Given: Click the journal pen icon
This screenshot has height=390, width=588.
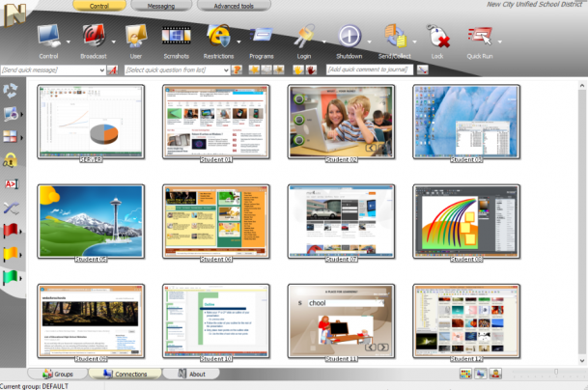Looking at the screenshot, I should [x=423, y=70].
